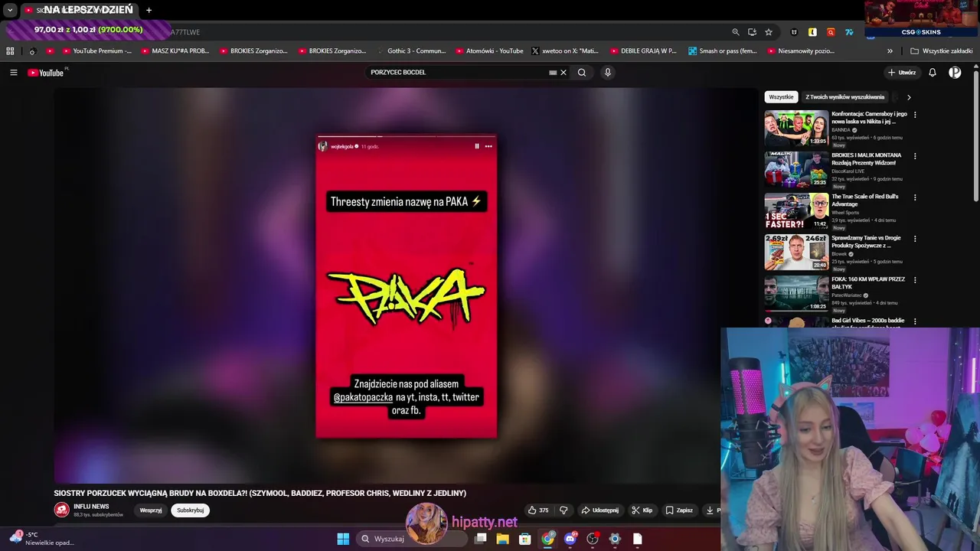Viewport: 980px width, 551px height.
Task: Open the Wszystkie zakładki folder
Action: (942, 51)
